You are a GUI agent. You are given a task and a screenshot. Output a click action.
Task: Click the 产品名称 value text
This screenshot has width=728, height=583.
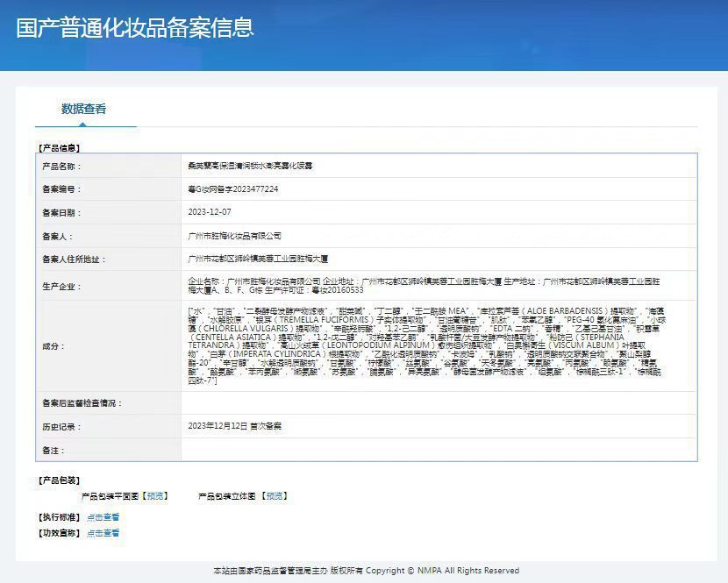click(250, 166)
